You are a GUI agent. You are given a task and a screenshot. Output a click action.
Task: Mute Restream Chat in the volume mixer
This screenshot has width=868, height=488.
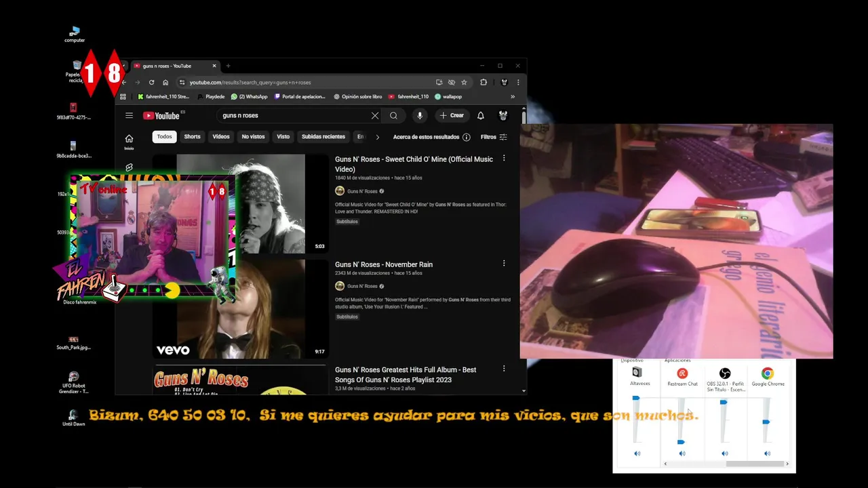[x=682, y=453]
